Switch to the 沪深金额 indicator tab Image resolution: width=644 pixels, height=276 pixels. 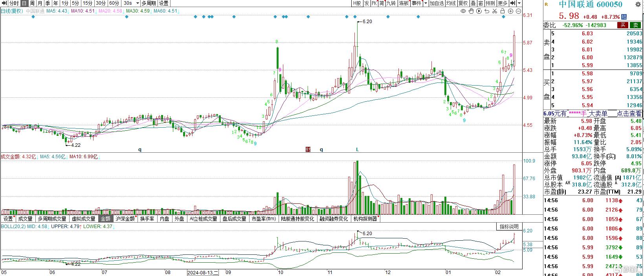126,219
